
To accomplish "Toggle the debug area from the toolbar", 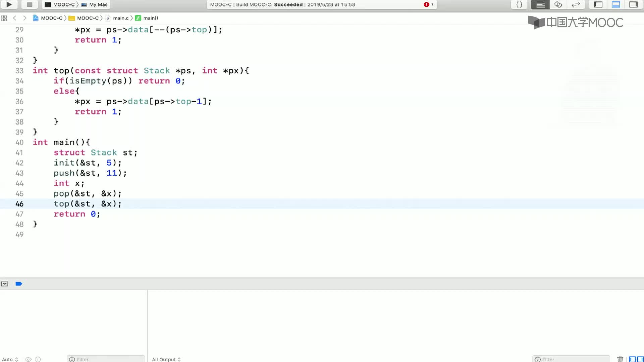I will pyautogui.click(x=616, y=4).
